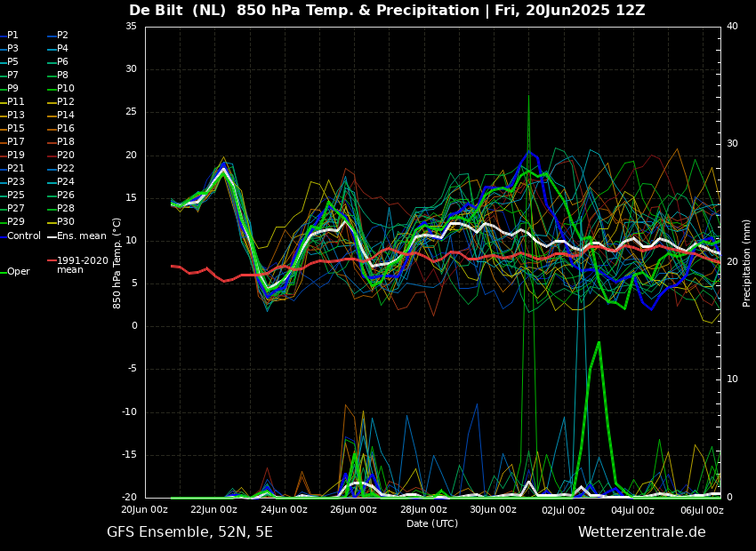The width and height of the screenshot is (756, 551).
Task: Click the 'Control' legend label
Action: [24, 236]
